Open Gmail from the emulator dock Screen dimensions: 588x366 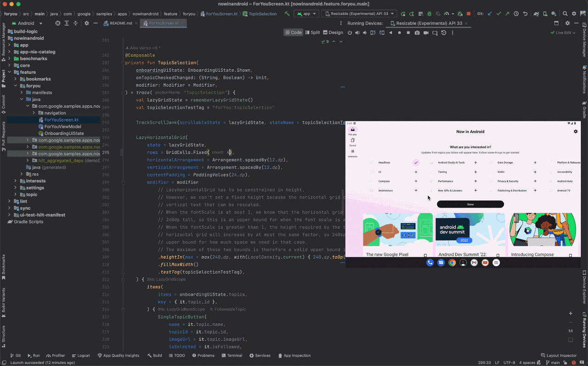click(x=474, y=263)
